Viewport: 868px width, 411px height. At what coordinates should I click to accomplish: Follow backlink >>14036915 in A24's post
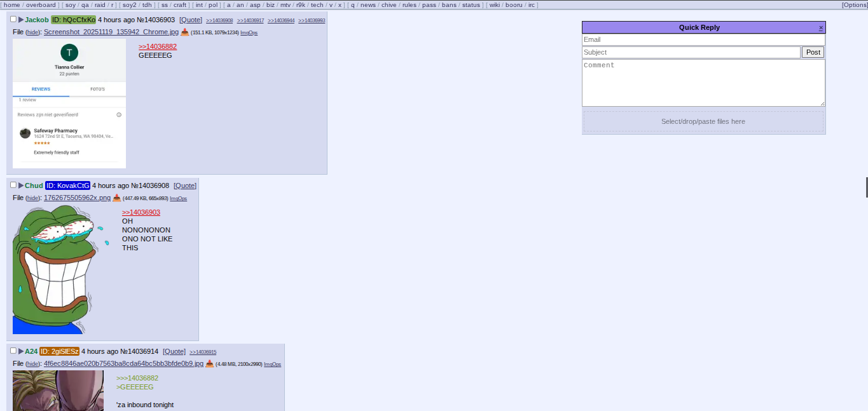(x=203, y=352)
